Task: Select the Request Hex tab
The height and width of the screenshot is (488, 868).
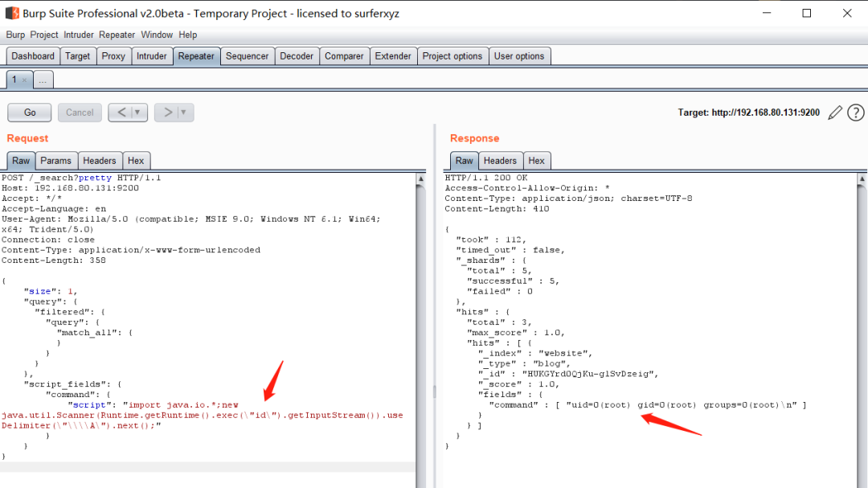Action: [136, 161]
